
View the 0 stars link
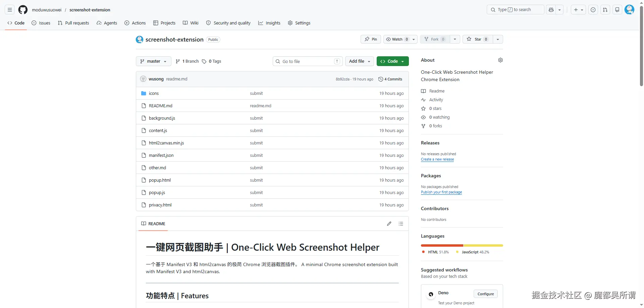(x=431, y=109)
